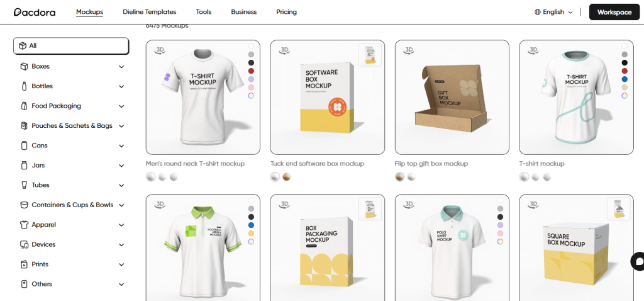Open custom color picker on Men's round neck T-shirt
Viewport: 644px width, 301px height.
251,96
